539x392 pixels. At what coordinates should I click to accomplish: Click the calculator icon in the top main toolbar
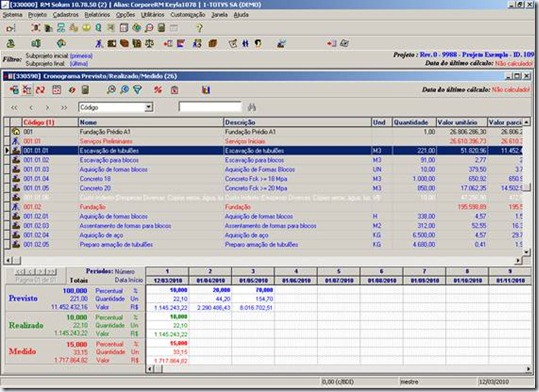[162, 28]
